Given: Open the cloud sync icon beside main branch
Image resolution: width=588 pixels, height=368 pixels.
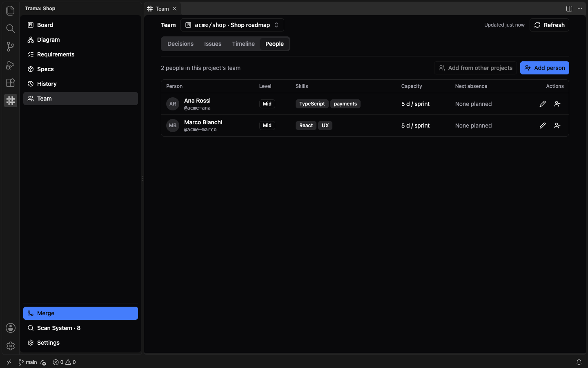Looking at the screenshot, I should 43,362.
